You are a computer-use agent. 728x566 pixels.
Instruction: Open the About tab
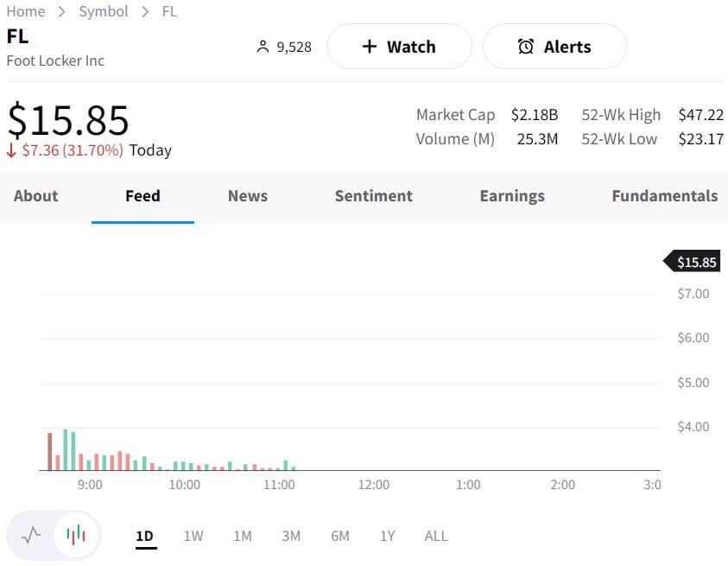click(x=35, y=196)
